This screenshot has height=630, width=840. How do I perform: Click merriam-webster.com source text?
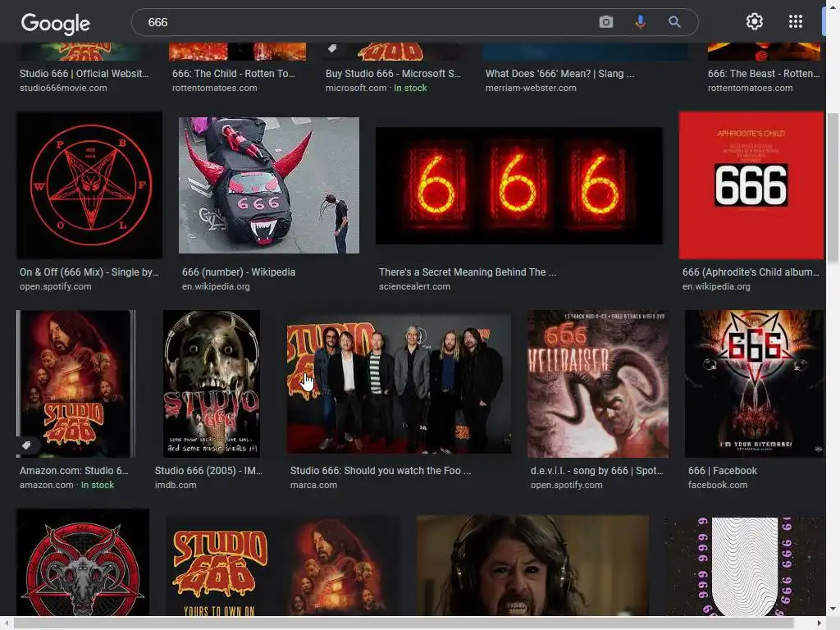coord(531,88)
